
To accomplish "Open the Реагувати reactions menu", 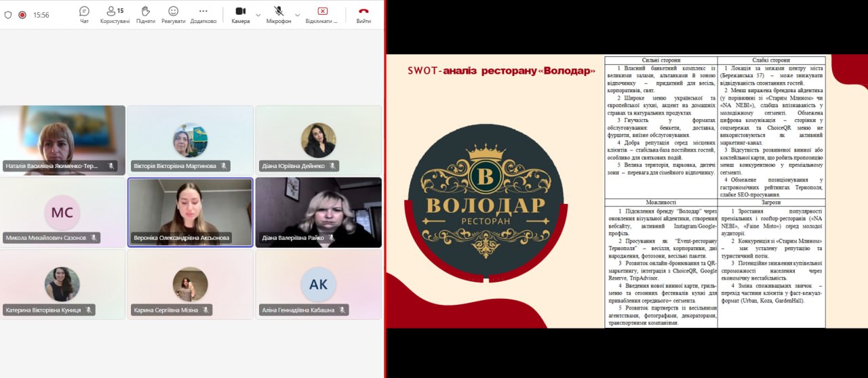I will click(x=174, y=15).
